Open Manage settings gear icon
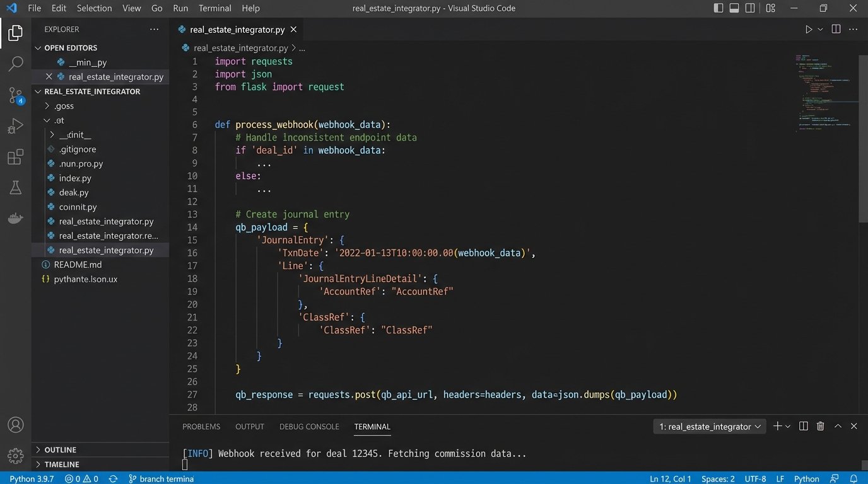Screen dimensions: 868x484 (16, 455)
